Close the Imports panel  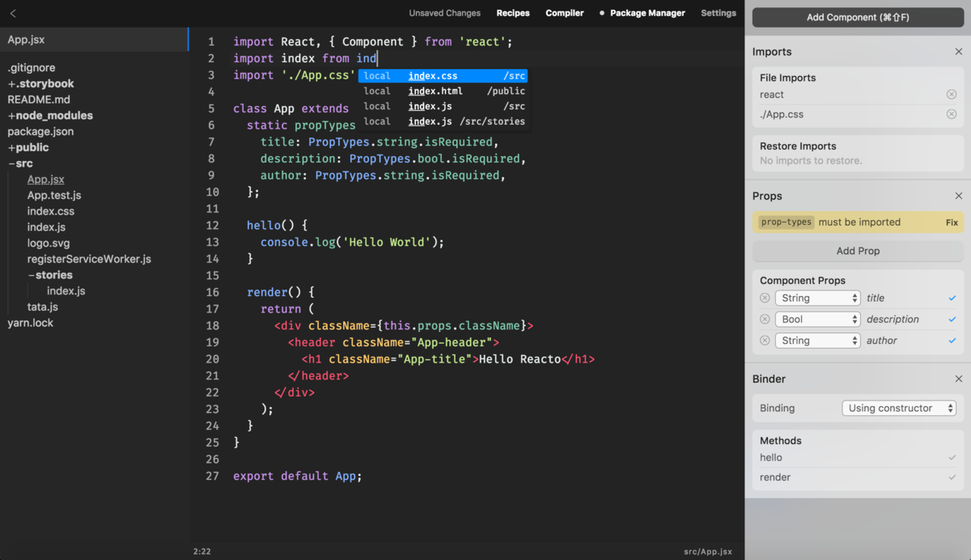(x=958, y=51)
